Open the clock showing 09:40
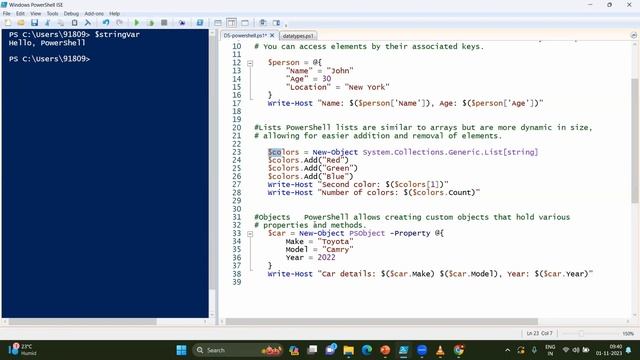 pos(609,350)
